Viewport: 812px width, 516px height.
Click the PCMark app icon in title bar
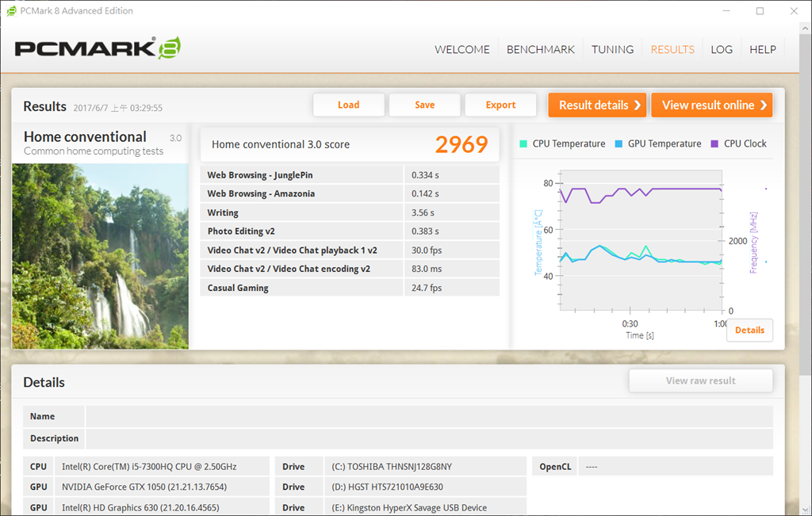pos(11,11)
